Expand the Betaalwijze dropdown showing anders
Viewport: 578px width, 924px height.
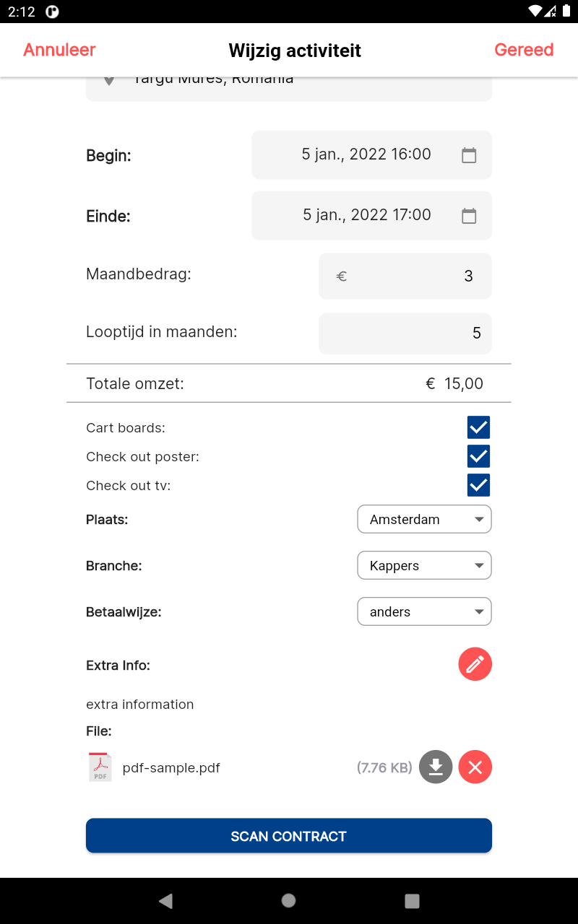point(424,611)
